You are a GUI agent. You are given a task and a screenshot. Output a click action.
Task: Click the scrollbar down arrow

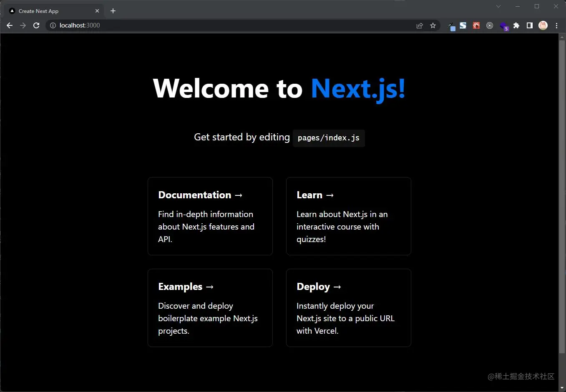(562, 388)
